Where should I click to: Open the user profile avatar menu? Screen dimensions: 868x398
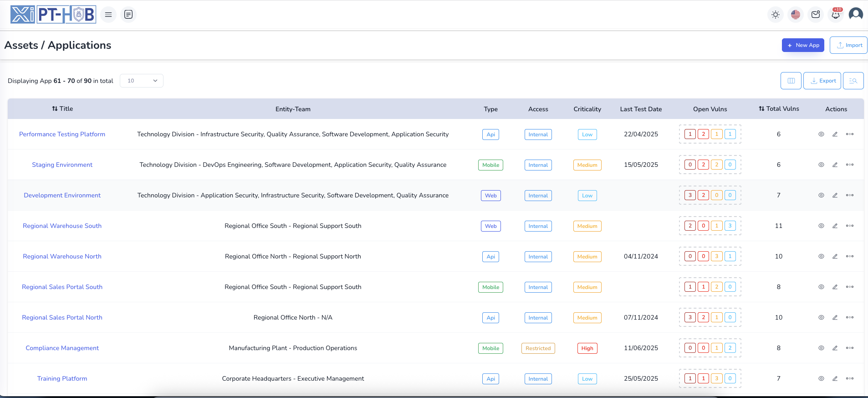tap(856, 14)
